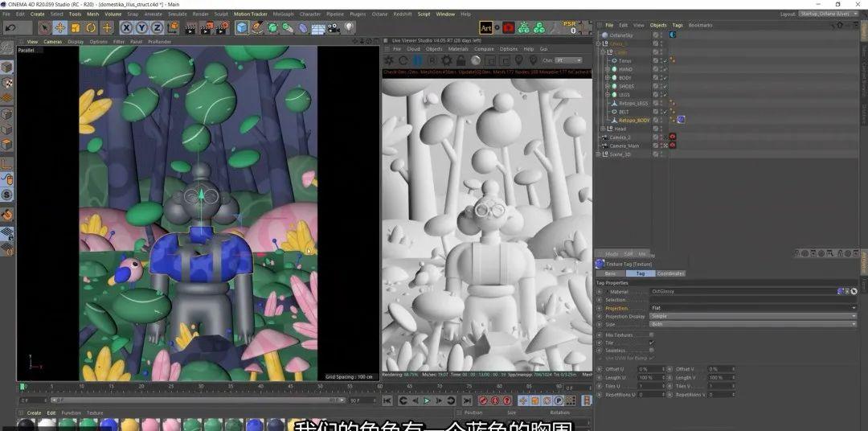Enable the Mix Textures checkbox
This screenshot has width=868, height=431.
pyautogui.click(x=652, y=335)
